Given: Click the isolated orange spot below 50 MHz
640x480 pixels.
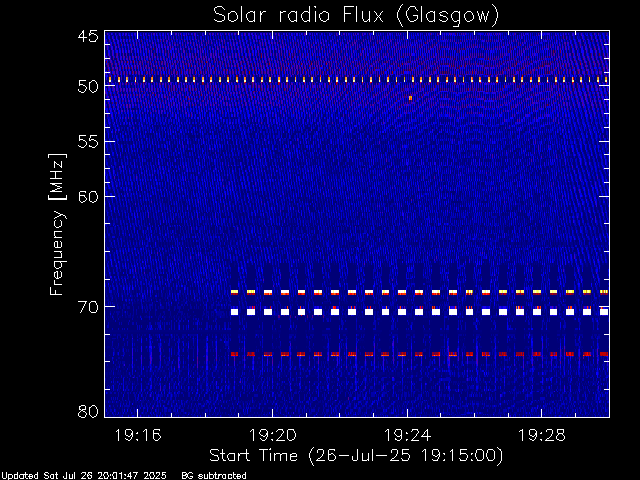Looking at the screenshot, I should [x=410, y=98].
